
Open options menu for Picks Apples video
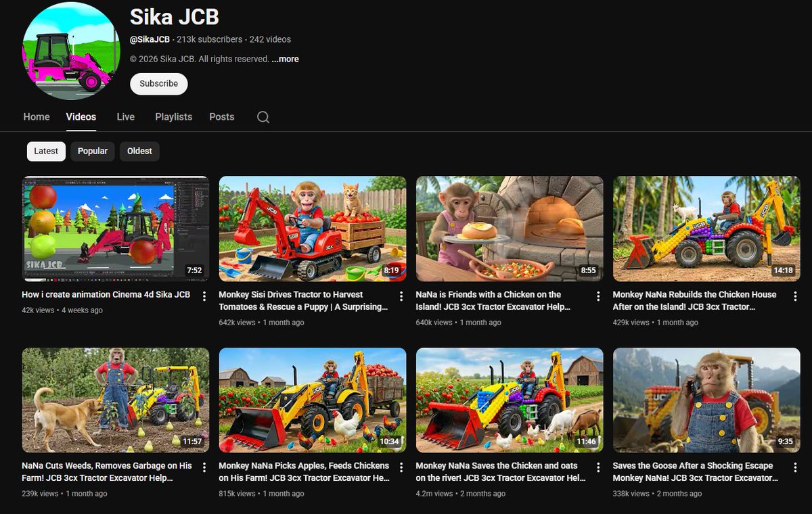click(x=401, y=468)
